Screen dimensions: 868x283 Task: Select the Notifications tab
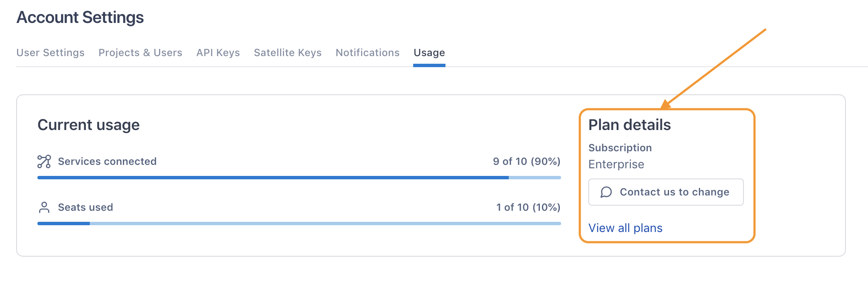368,53
